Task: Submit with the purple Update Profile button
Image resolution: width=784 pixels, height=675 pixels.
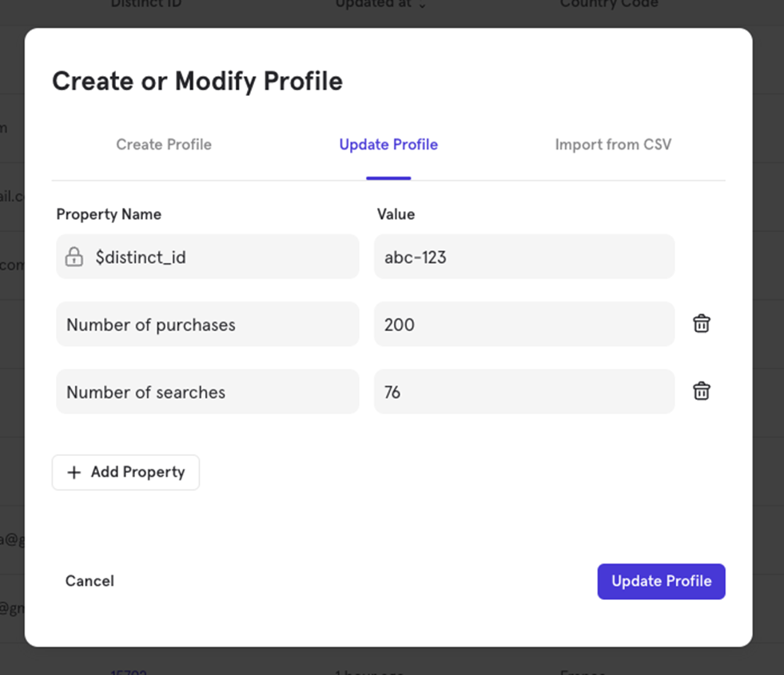Action: (661, 581)
